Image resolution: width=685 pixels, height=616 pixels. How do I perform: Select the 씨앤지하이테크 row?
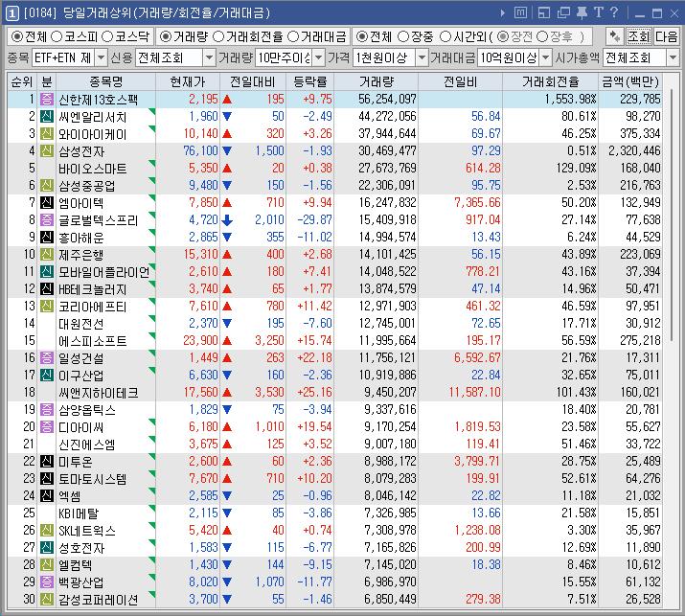pyautogui.click(x=334, y=393)
